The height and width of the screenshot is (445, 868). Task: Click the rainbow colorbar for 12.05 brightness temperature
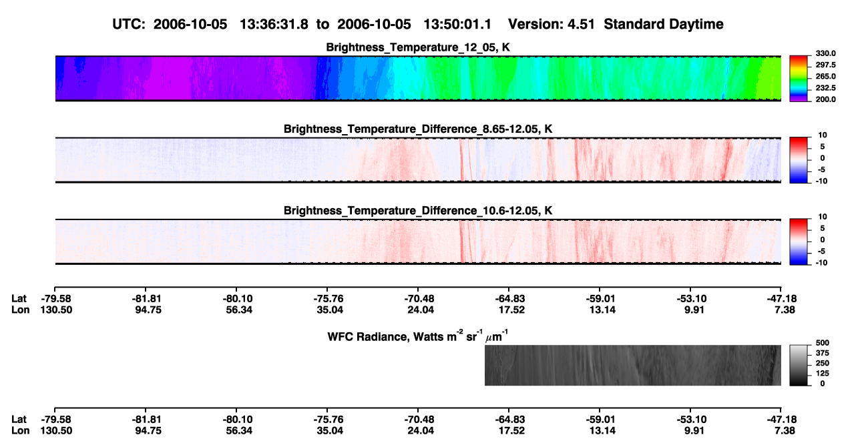[799, 78]
